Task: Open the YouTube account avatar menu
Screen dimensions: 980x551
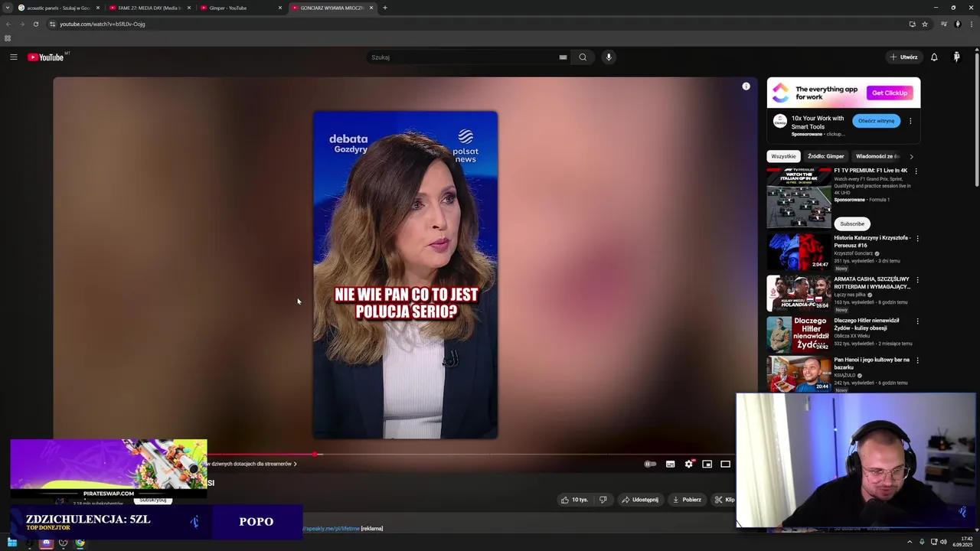Action: point(956,57)
